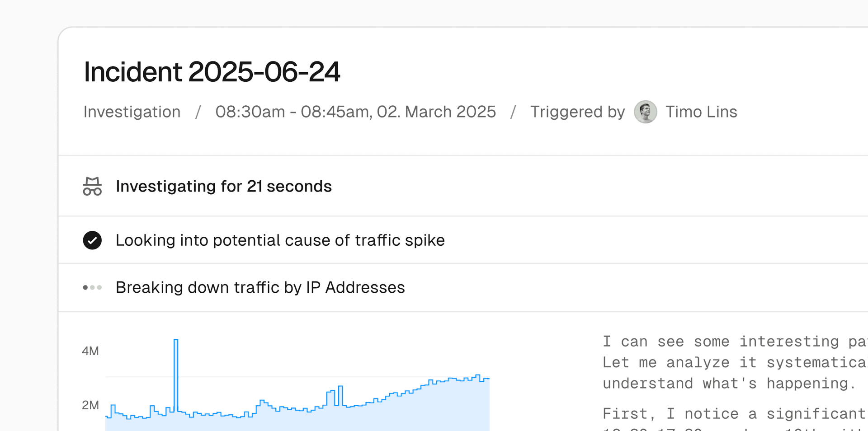This screenshot has width=868, height=431.
Task: Click the investigator hat-and-glasses icon
Action: tap(92, 186)
